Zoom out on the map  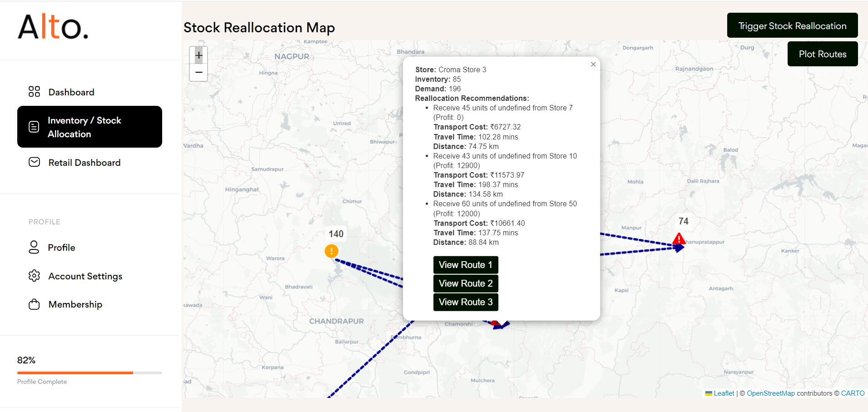coord(198,72)
